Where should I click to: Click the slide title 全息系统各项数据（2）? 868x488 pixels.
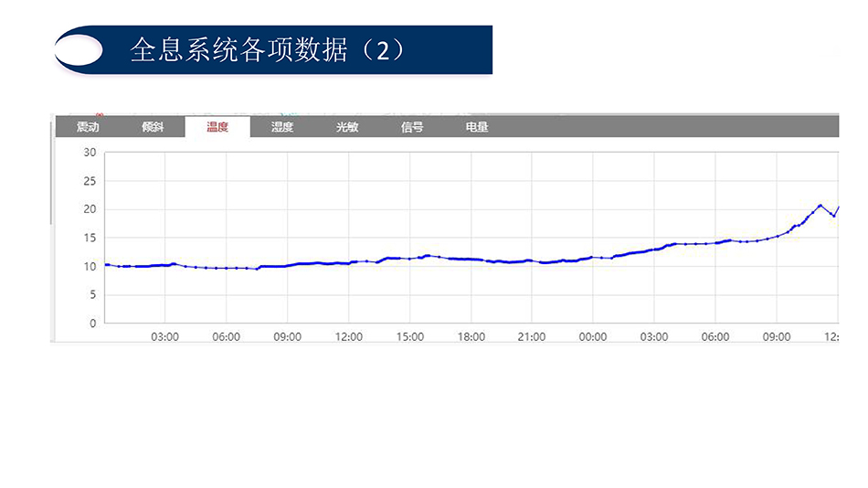coord(269,50)
